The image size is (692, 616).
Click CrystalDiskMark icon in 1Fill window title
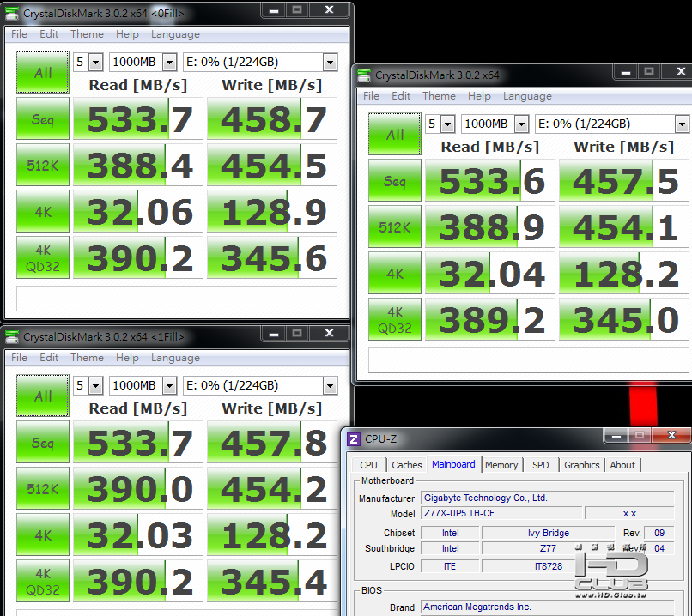[x=11, y=337]
